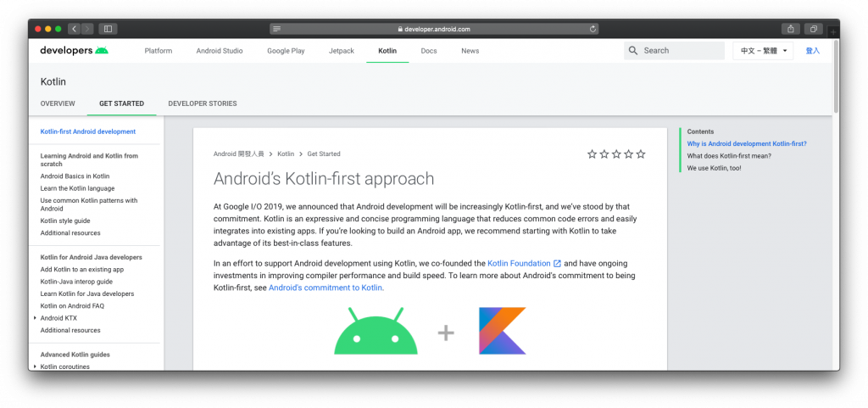Image resolution: width=868 pixels, height=408 pixels.
Task: Click Advanced Kotlin guides heading
Action: point(75,355)
